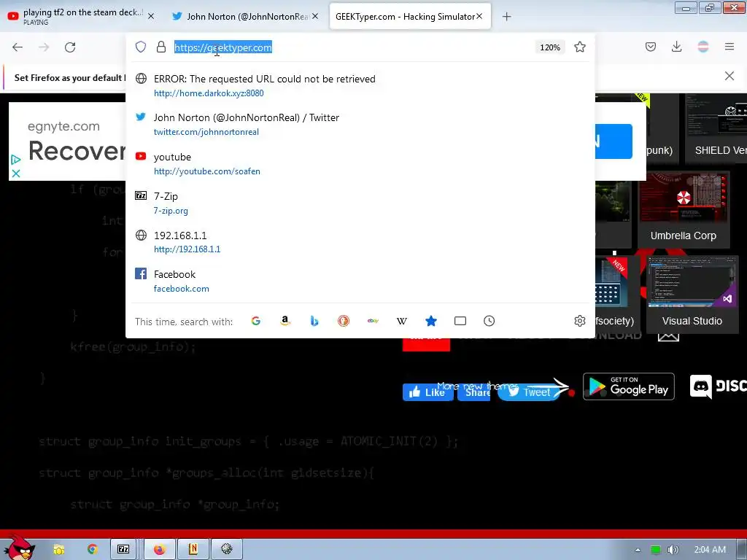The width and height of the screenshot is (747, 560).
Task: Select the Umbrella Corp theme
Action: 684,210
